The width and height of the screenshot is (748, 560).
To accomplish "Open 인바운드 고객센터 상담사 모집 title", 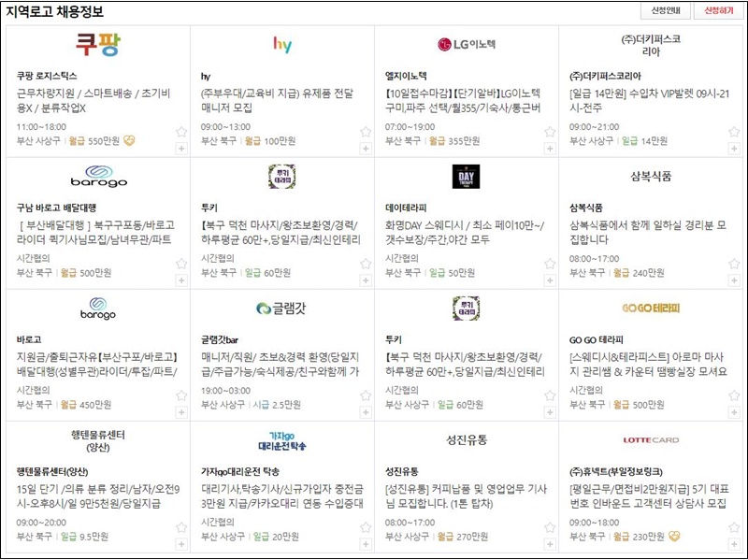I will tap(649, 495).
